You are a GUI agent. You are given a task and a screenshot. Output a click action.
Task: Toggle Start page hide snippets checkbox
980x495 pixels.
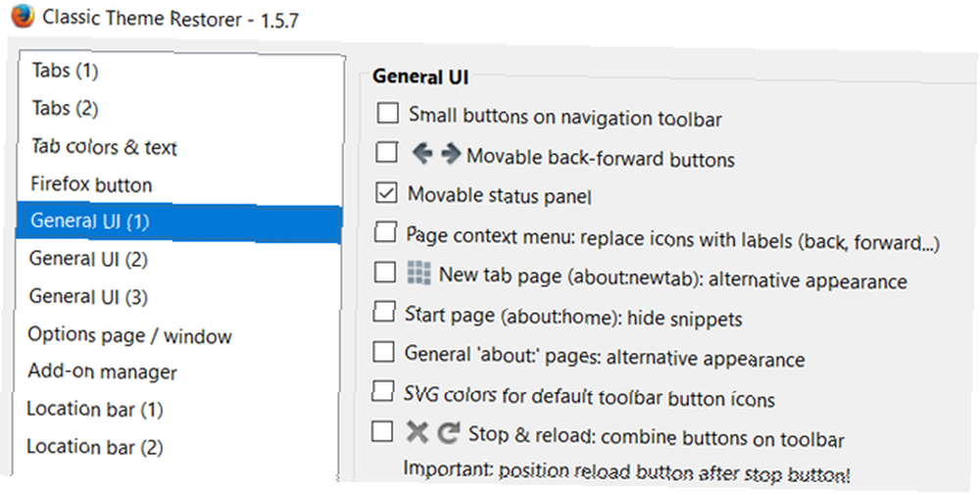[x=384, y=312]
